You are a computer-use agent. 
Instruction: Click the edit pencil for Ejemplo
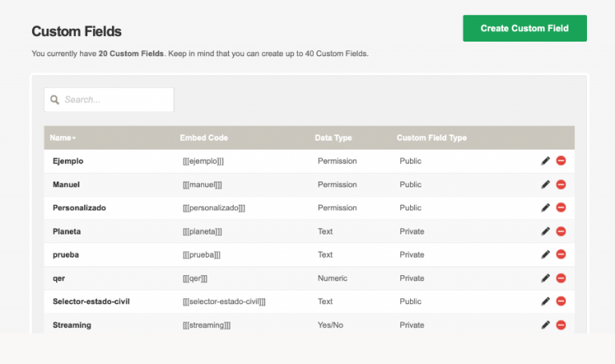coord(545,161)
